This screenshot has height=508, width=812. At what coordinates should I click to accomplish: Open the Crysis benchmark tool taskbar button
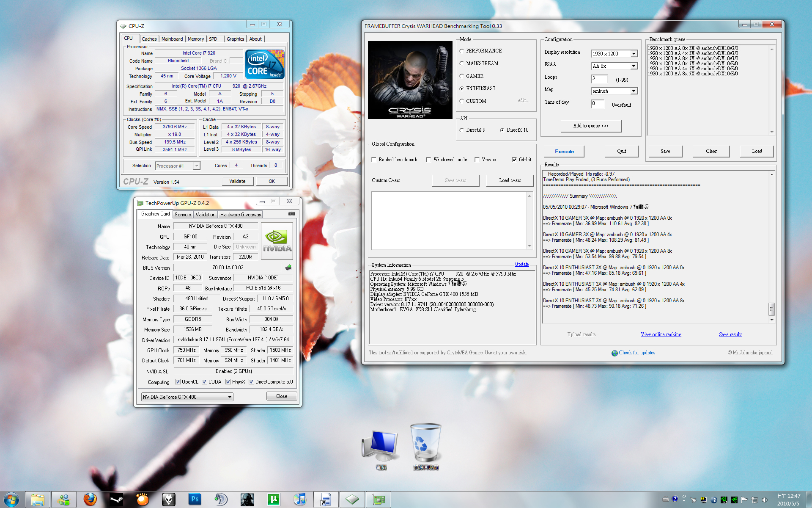pos(326,500)
